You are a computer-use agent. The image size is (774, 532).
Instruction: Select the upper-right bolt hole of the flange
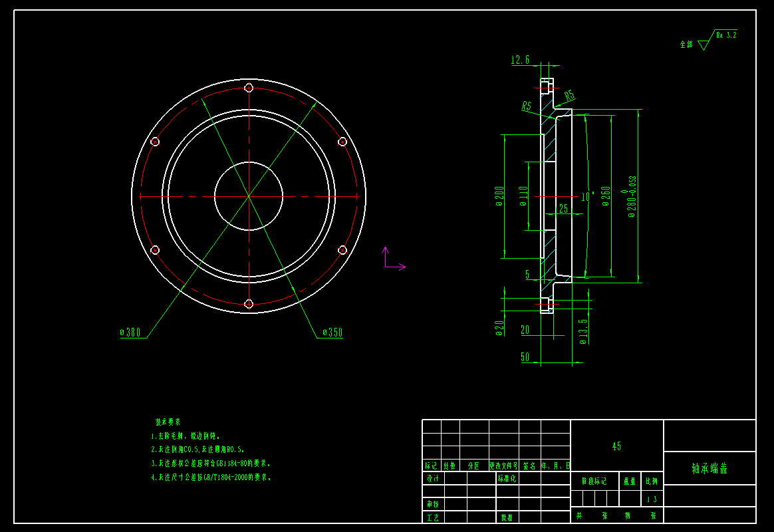pyautogui.click(x=342, y=142)
